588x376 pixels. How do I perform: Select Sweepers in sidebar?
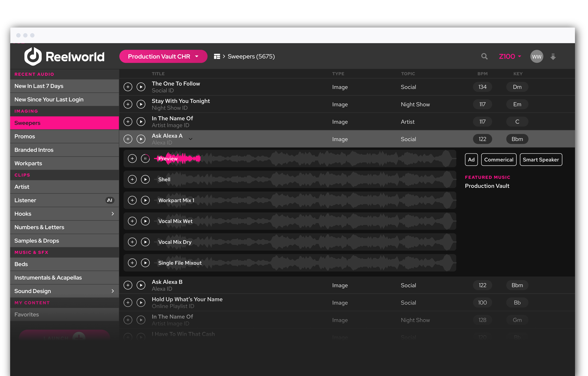(x=65, y=123)
